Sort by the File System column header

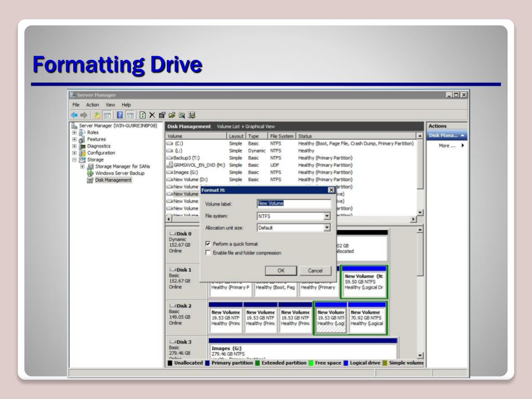point(282,136)
